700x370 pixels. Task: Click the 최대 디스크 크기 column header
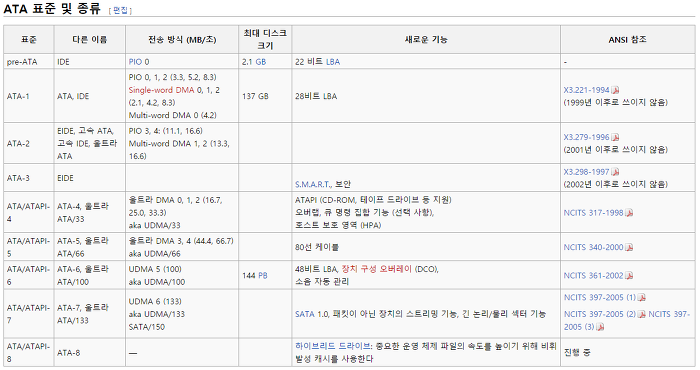click(x=265, y=40)
